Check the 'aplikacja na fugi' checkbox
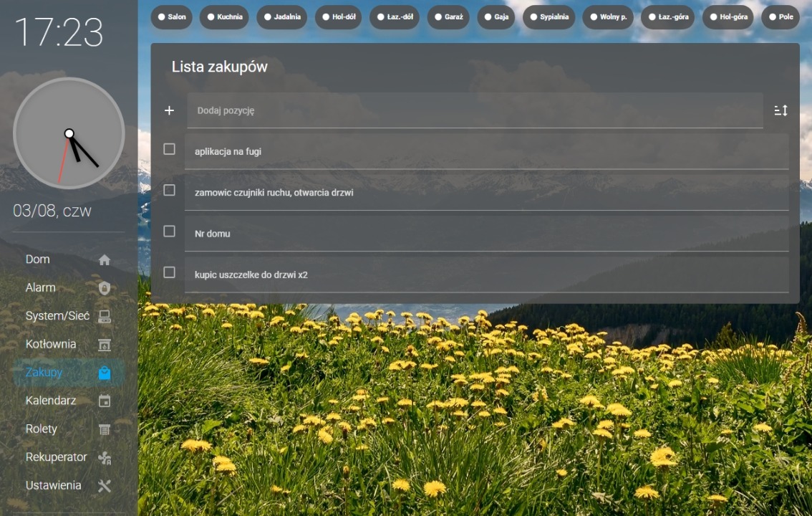The height and width of the screenshot is (516, 812). tap(169, 149)
